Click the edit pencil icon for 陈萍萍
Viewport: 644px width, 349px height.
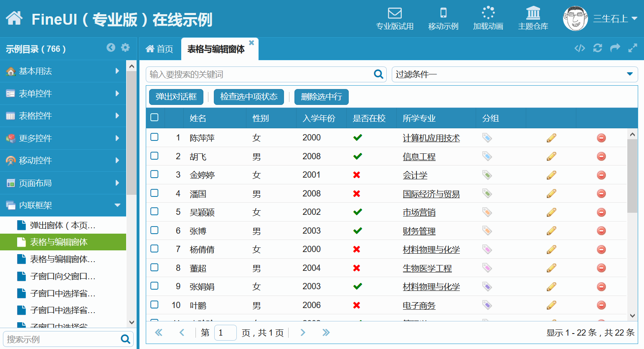tap(551, 138)
